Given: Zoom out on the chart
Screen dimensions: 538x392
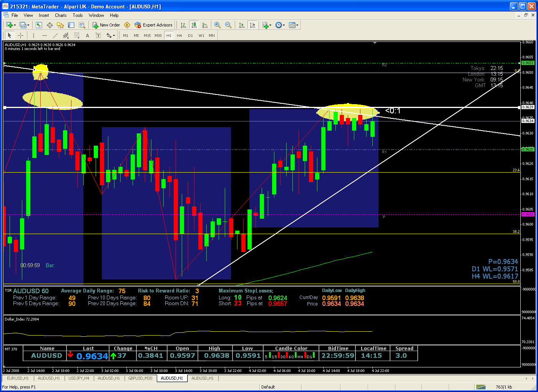Looking at the screenshot, I should pos(228,25).
